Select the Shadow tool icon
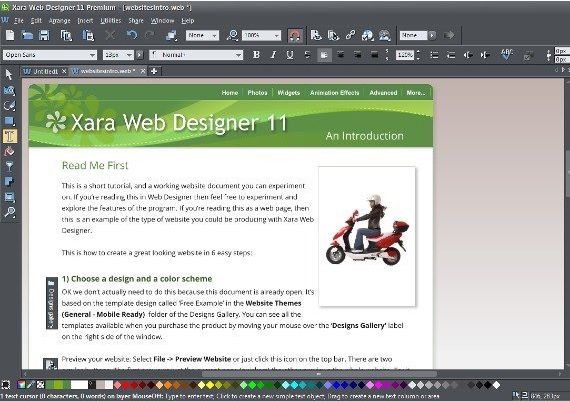The image size is (570, 401). 9,182
